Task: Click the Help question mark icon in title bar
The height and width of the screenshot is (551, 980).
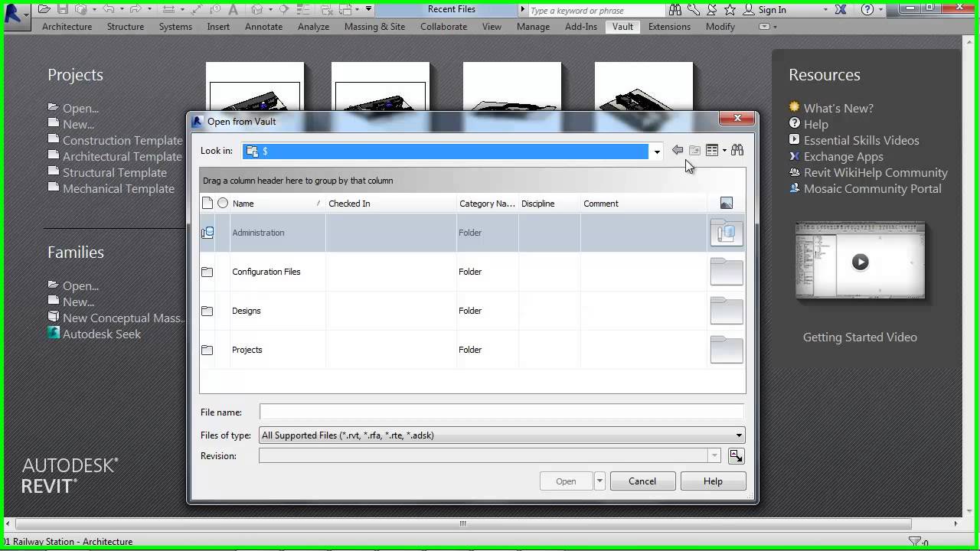Action: click(x=867, y=10)
